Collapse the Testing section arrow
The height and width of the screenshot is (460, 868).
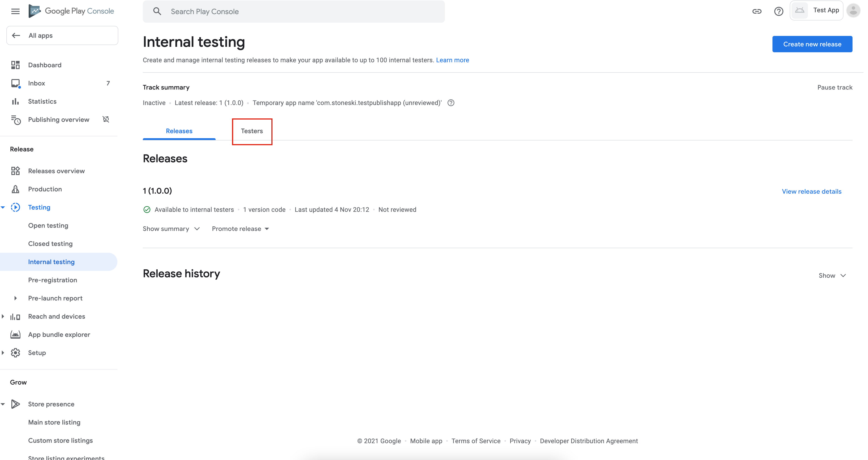click(3, 207)
